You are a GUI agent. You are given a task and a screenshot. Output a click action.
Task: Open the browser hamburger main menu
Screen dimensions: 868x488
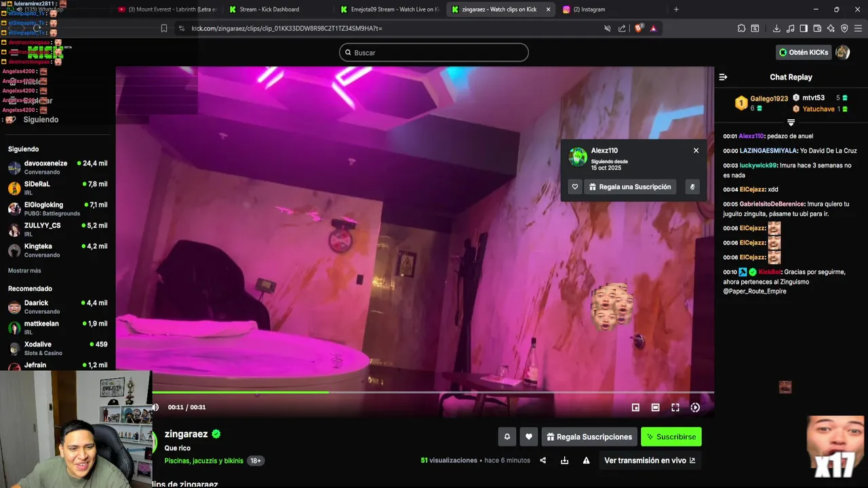(x=858, y=28)
